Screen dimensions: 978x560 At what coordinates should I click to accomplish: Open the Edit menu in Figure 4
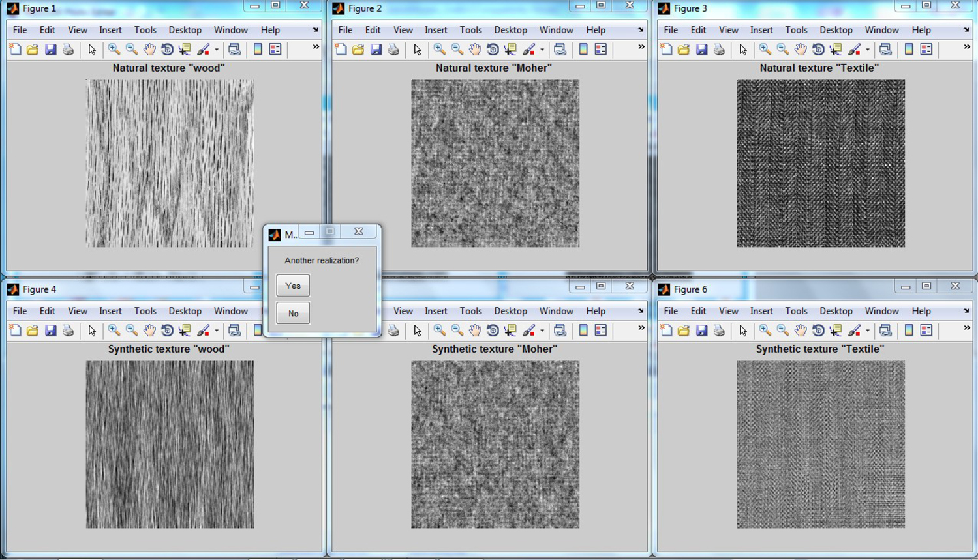coord(47,311)
